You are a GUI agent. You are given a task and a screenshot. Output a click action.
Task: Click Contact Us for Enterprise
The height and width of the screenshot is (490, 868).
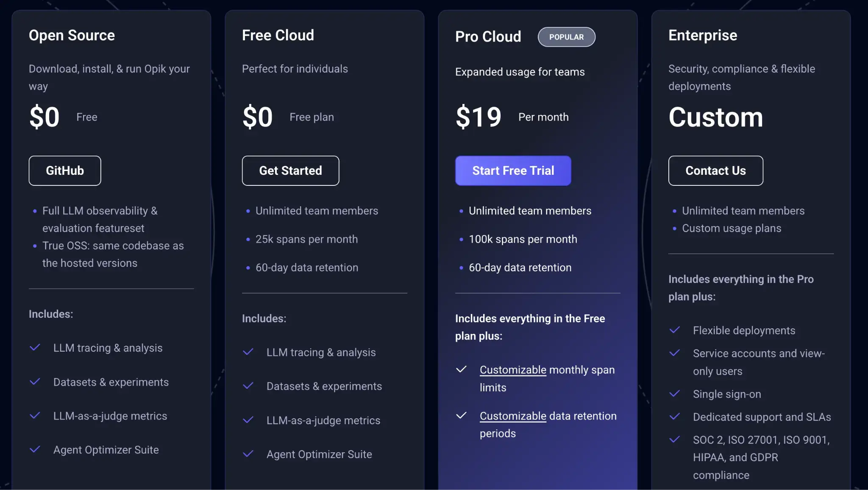715,171
